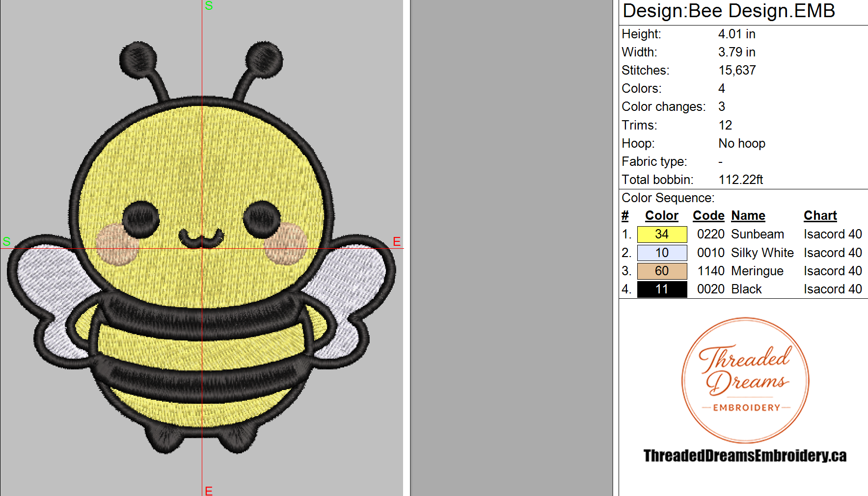Click thread code '0020'

(x=710, y=289)
